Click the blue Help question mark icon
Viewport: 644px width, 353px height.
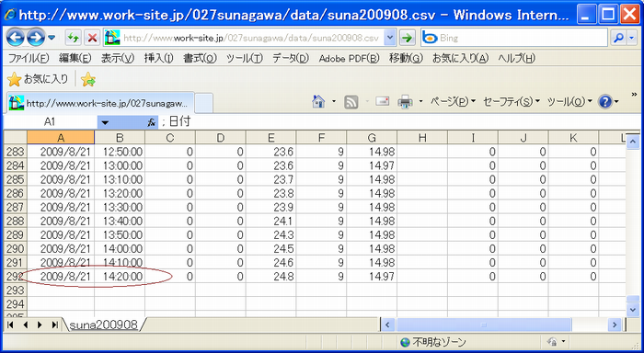point(605,101)
